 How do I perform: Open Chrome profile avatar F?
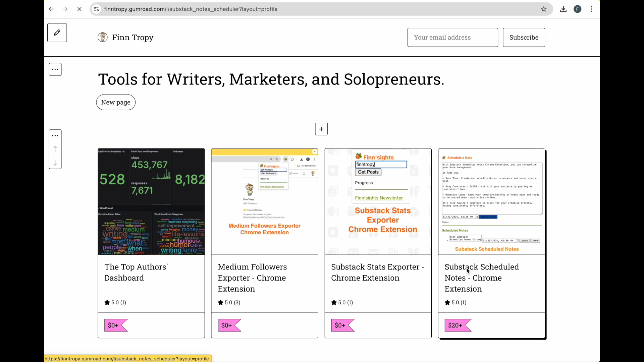pos(577,9)
